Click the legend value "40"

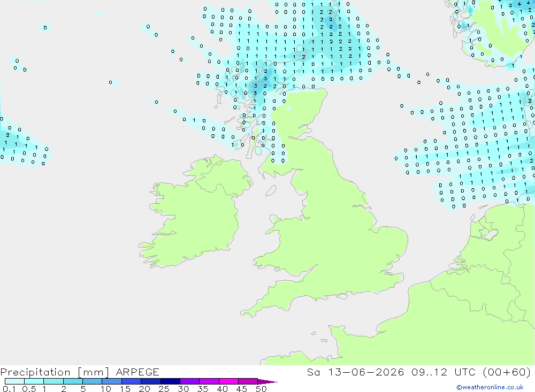[222, 389]
